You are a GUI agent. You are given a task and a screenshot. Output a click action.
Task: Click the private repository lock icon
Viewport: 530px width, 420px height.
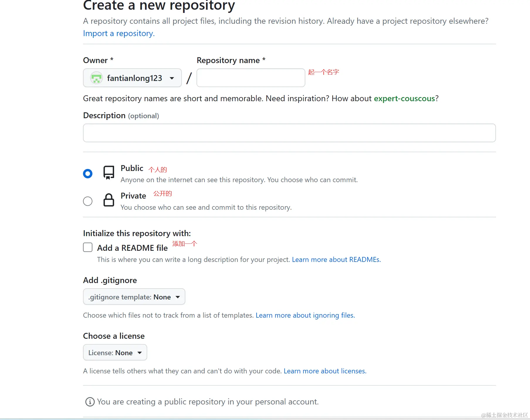(x=109, y=200)
